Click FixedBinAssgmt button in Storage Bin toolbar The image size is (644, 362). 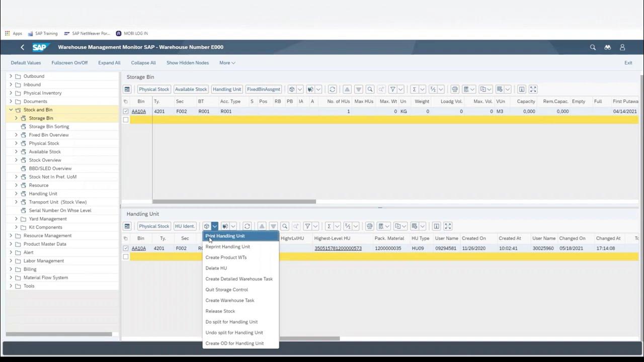pyautogui.click(x=263, y=89)
